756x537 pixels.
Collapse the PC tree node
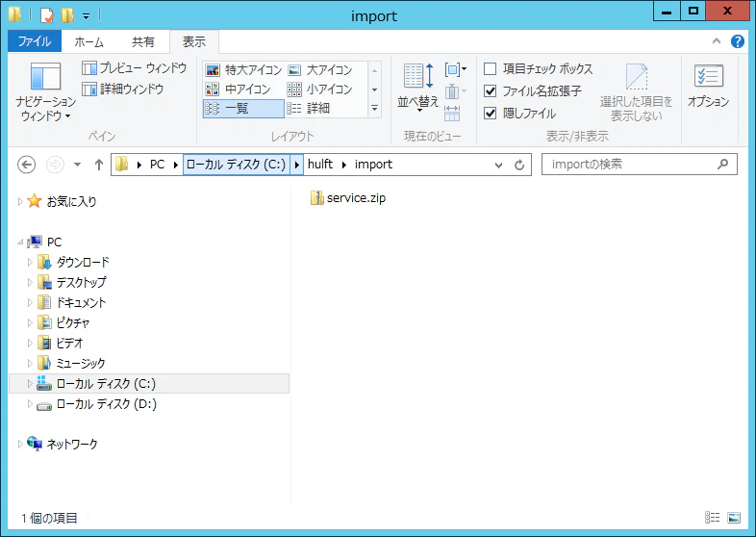(x=20, y=242)
